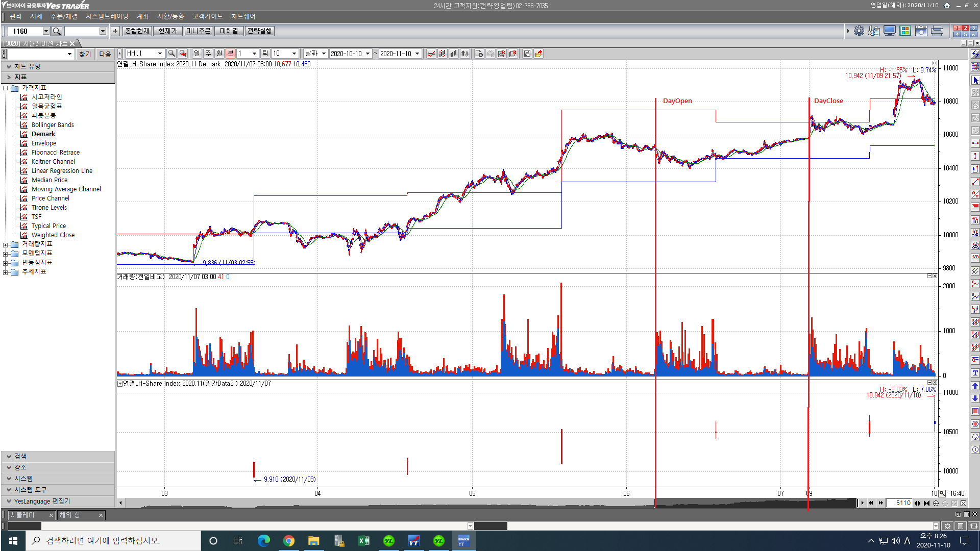Open the 차트쉐어 menu

243,17
